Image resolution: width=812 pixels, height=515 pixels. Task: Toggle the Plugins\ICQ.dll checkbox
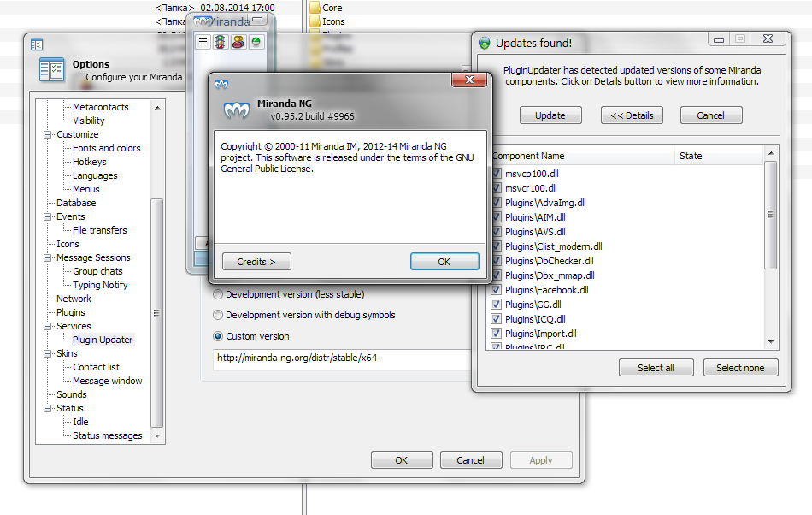pyautogui.click(x=496, y=318)
